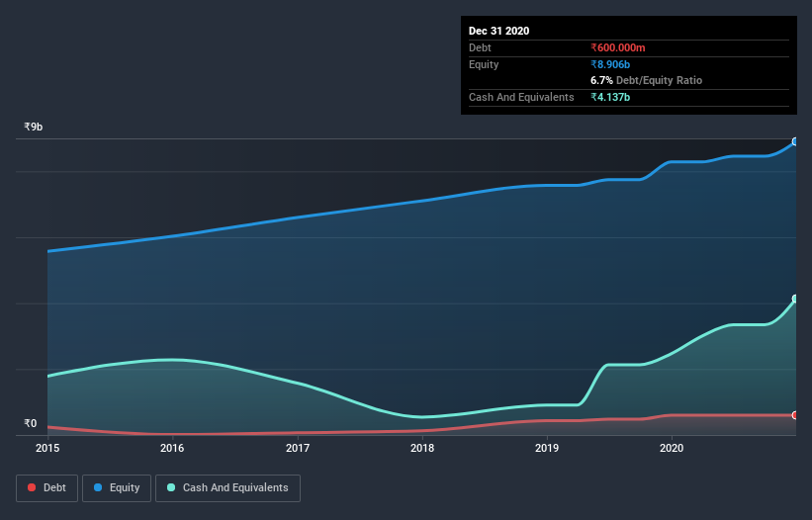The image size is (812, 520).
Task: Click the 2018 x-axis label
Action: coord(422,448)
